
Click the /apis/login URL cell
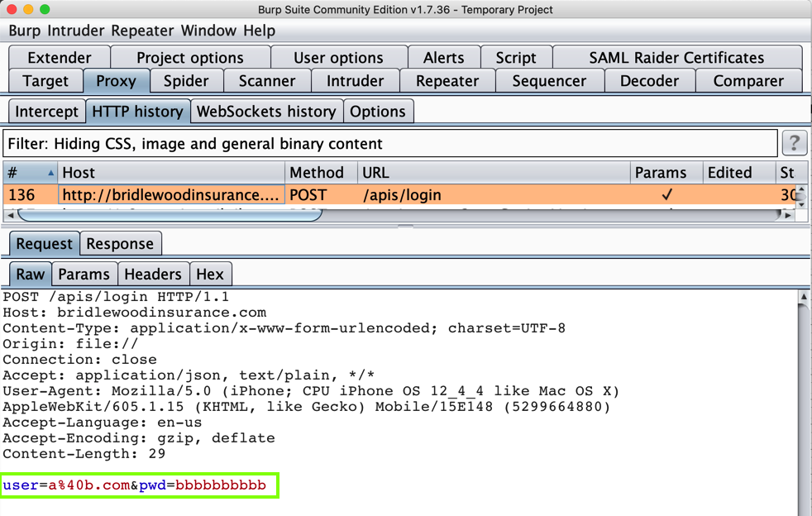(494, 195)
